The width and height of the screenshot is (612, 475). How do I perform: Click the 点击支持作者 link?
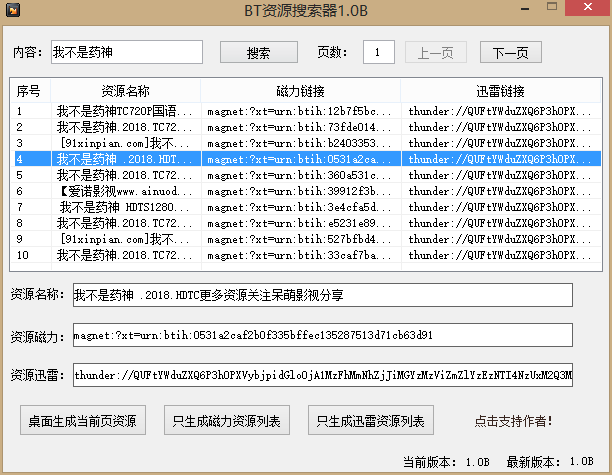point(513,421)
